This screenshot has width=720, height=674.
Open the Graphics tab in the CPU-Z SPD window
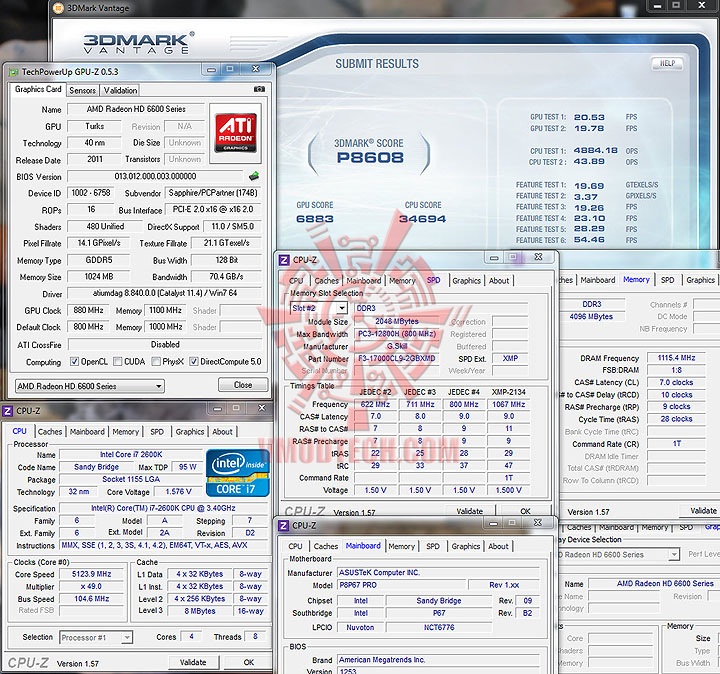tap(467, 281)
